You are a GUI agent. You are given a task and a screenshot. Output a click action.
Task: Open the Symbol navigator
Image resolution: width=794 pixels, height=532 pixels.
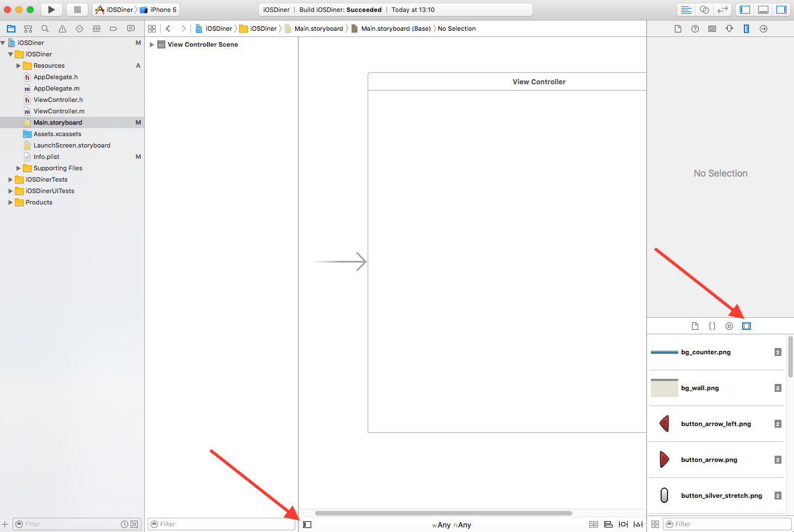coord(28,28)
